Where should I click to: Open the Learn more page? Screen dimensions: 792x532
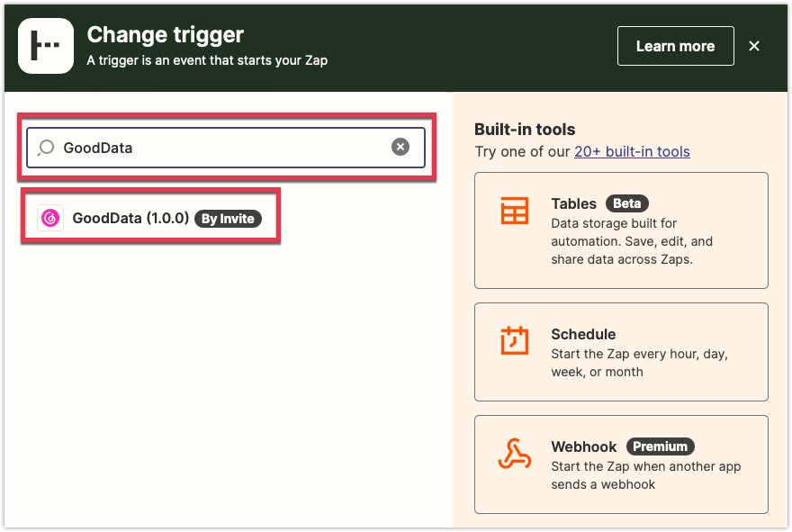(675, 46)
